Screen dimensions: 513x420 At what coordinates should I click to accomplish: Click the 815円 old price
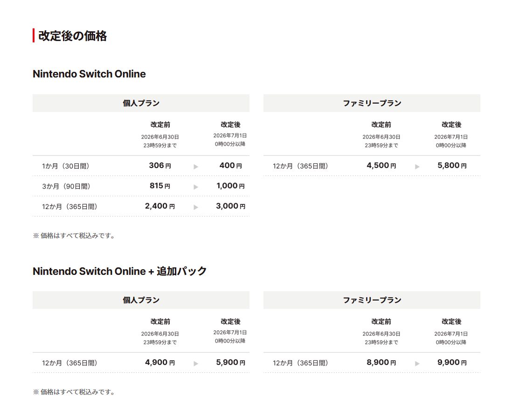click(160, 186)
